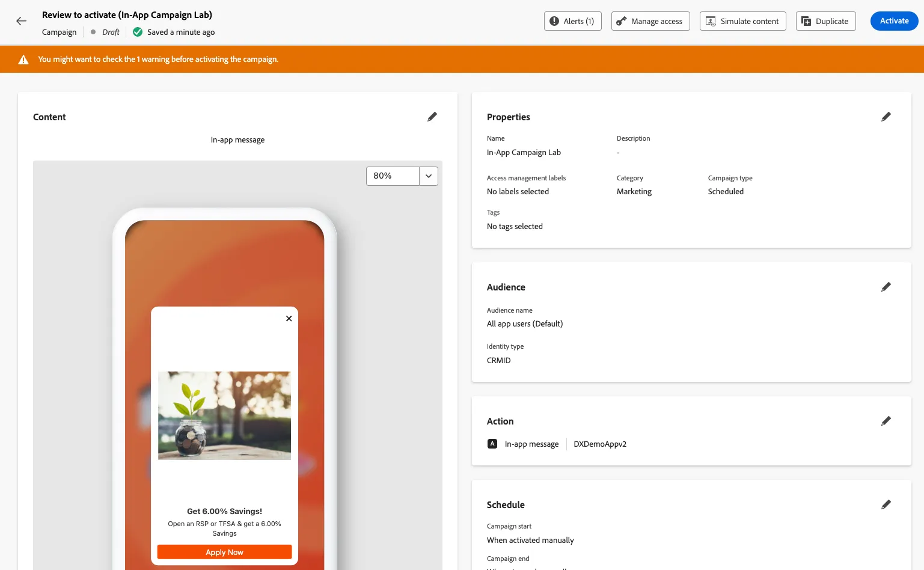
Task: Click 'No tags selected' text
Action: tap(515, 227)
